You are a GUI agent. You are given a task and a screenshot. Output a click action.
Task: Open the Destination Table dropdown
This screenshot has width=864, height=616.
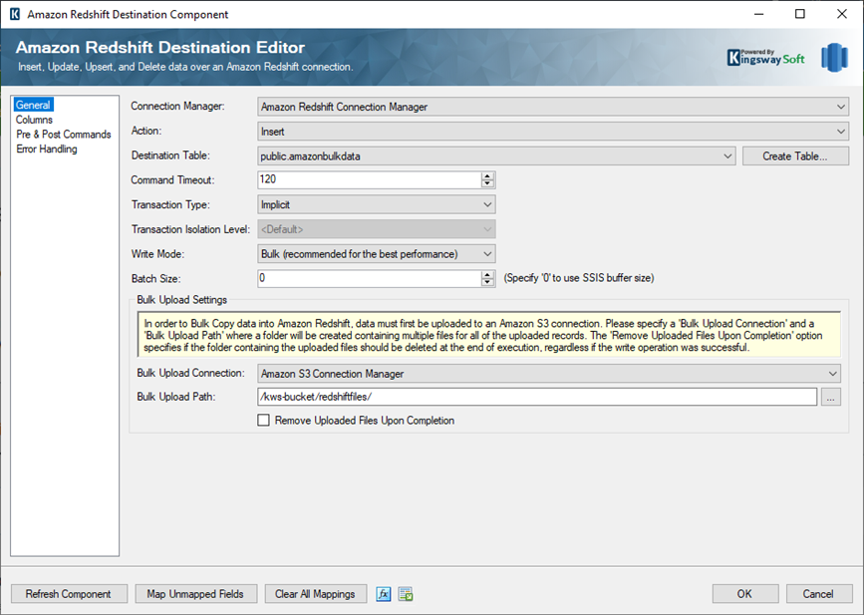[496, 156]
